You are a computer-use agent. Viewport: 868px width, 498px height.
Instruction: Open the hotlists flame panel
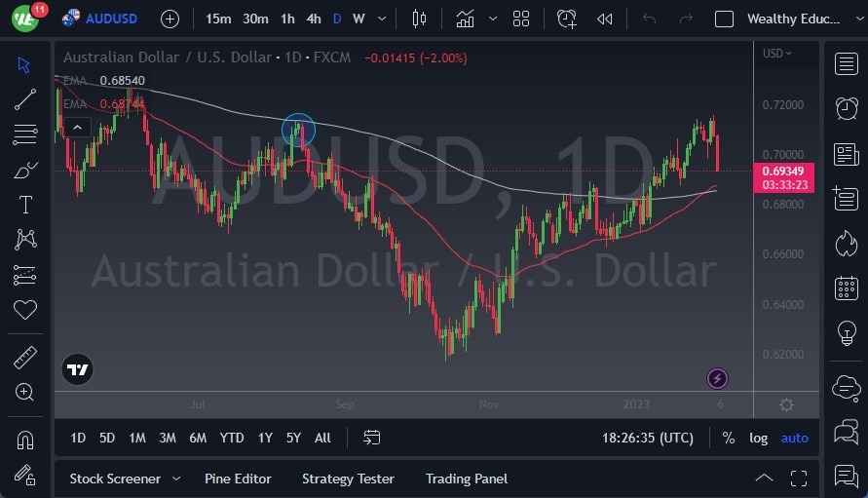(x=847, y=244)
